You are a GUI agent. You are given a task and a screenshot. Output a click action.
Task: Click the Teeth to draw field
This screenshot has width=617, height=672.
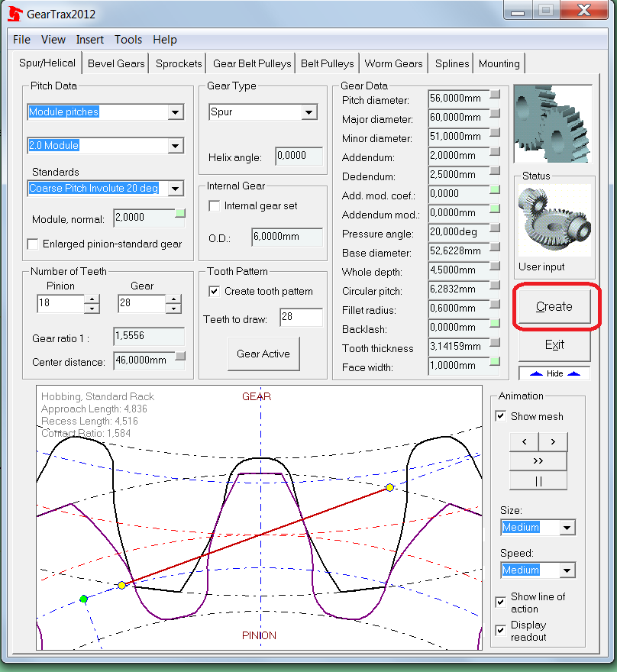click(x=301, y=317)
